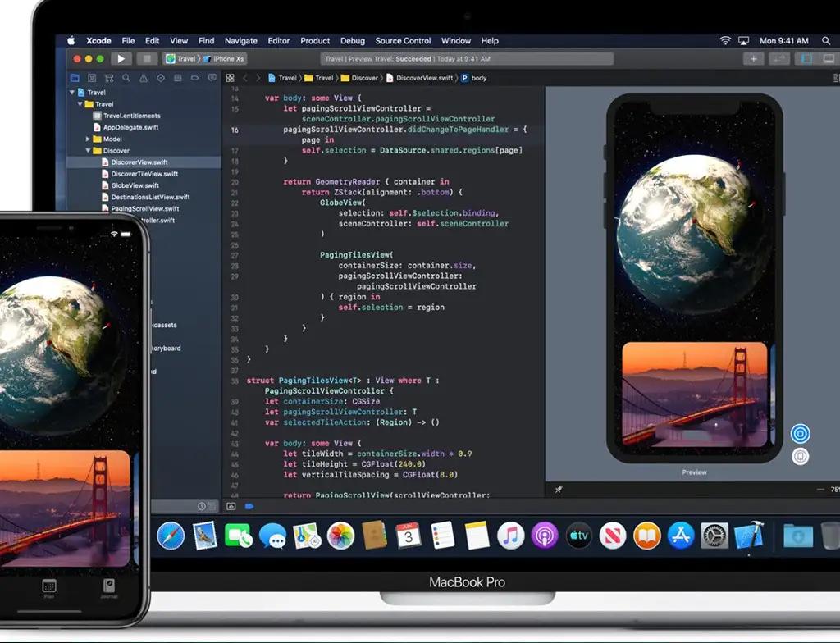The width and height of the screenshot is (840, 643).
Task: Choose the iPhone Xs run destination
Action: point(224,59)
